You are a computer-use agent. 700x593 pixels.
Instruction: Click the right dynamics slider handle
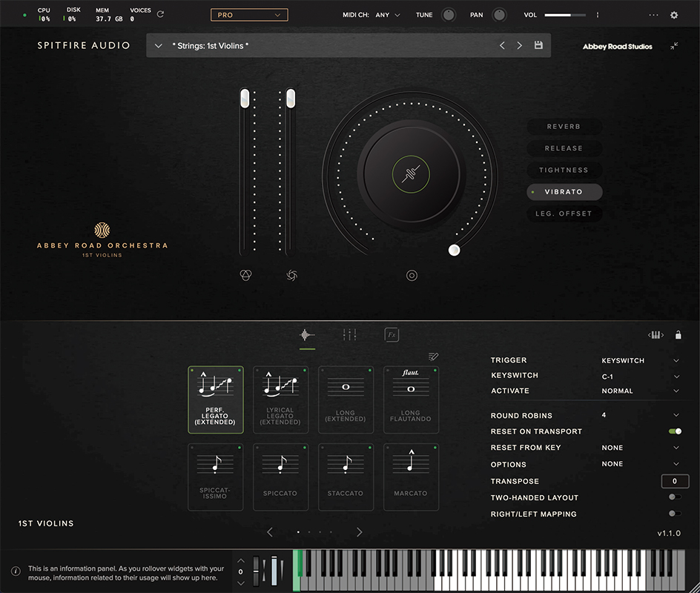click(291, 98)
